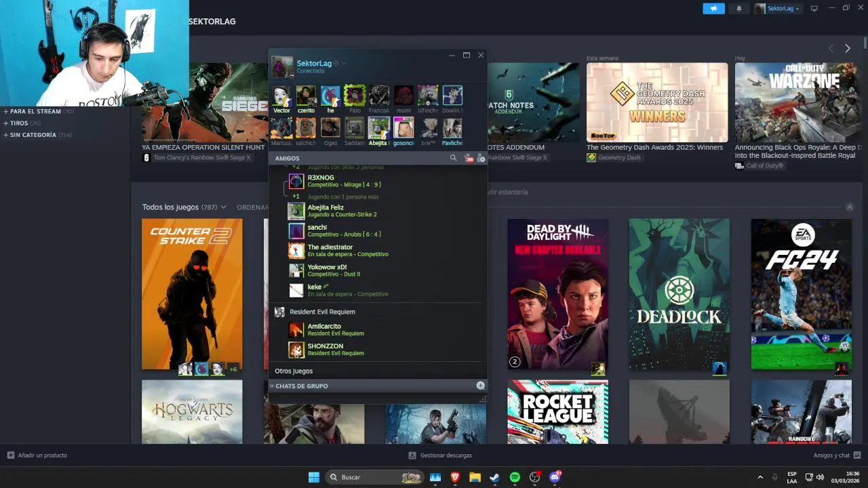Collapse shelf with double-chevron arrow
The image size is (868, 488).
pos(849,207)
